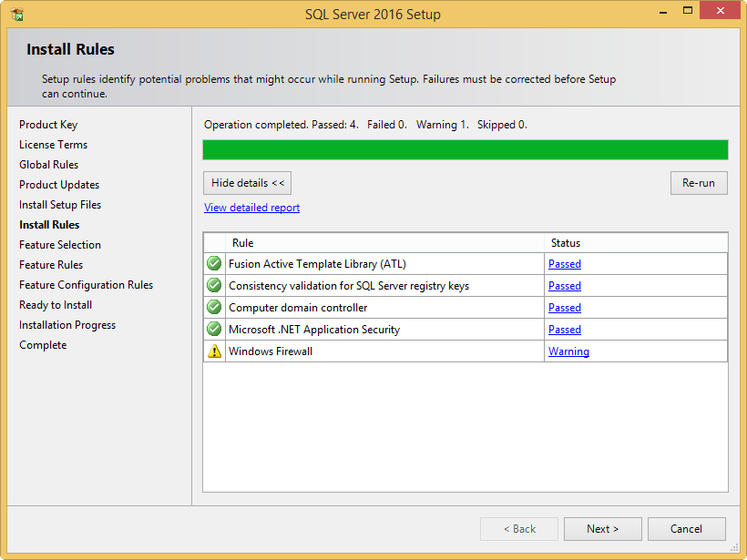747x560 pixels.
Task: Select the Installation Progress step
Action: 67,325
